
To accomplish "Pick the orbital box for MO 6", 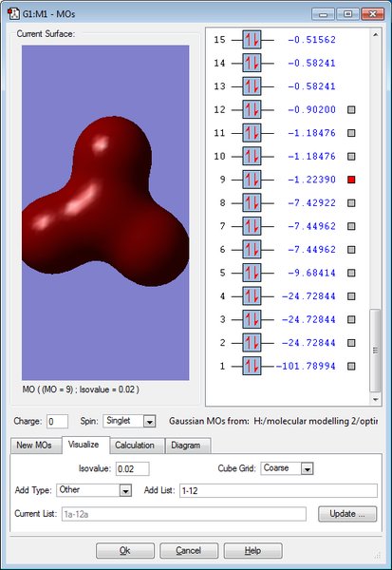I will [x=252, y=249].
